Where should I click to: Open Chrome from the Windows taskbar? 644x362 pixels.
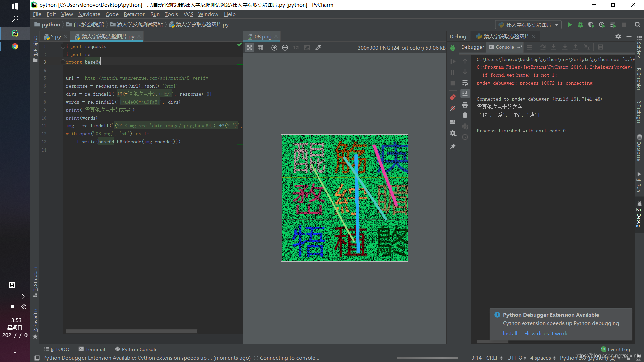15,46
